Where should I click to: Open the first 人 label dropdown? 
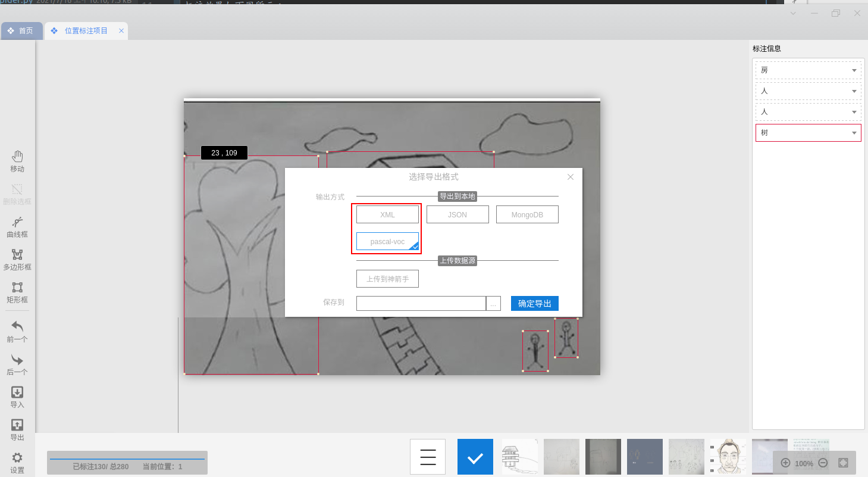(809, 91)
